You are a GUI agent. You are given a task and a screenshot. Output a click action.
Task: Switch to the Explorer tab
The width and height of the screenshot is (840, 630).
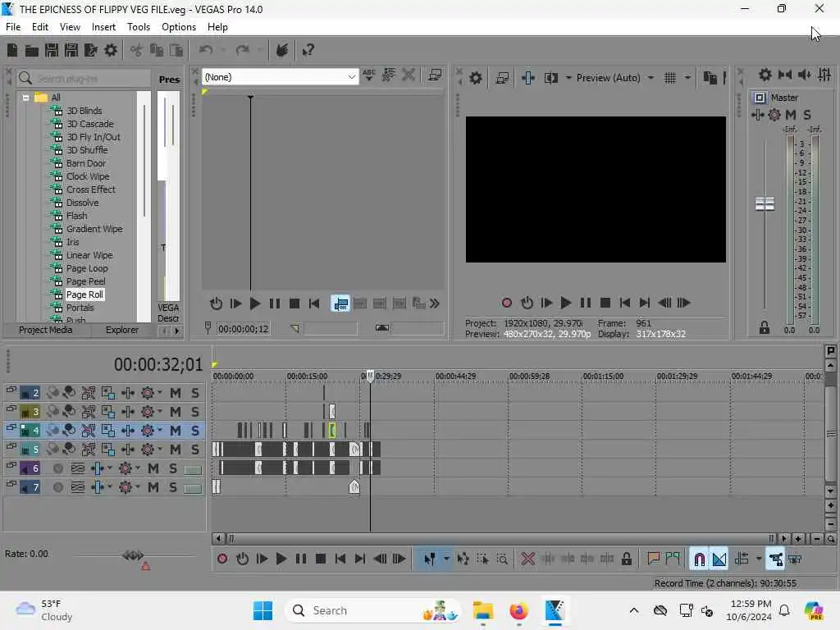click(x=121, y=330)
